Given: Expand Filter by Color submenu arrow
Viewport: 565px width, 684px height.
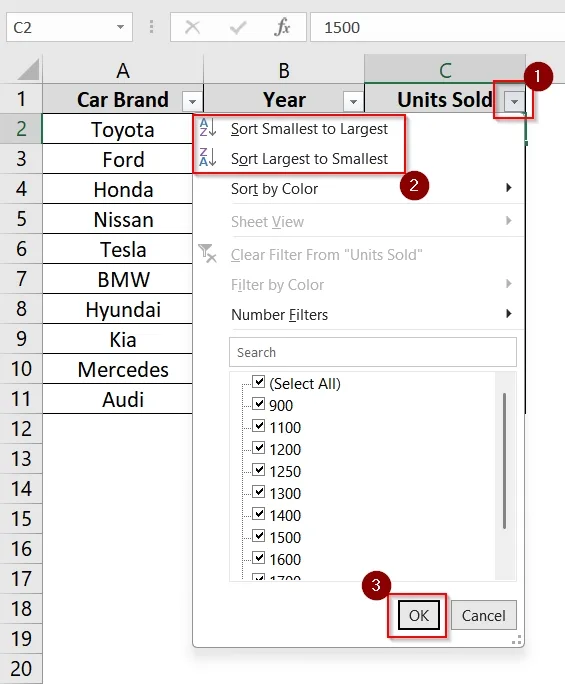Looking at the screenshot, I should (x=509, y=284).
